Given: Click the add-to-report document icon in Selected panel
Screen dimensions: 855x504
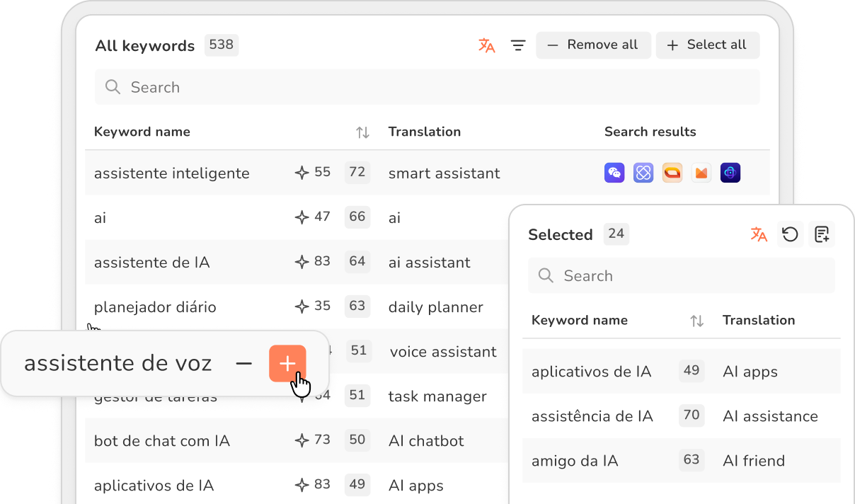Looking at the screenshot, I should click(x=822, y=234).
